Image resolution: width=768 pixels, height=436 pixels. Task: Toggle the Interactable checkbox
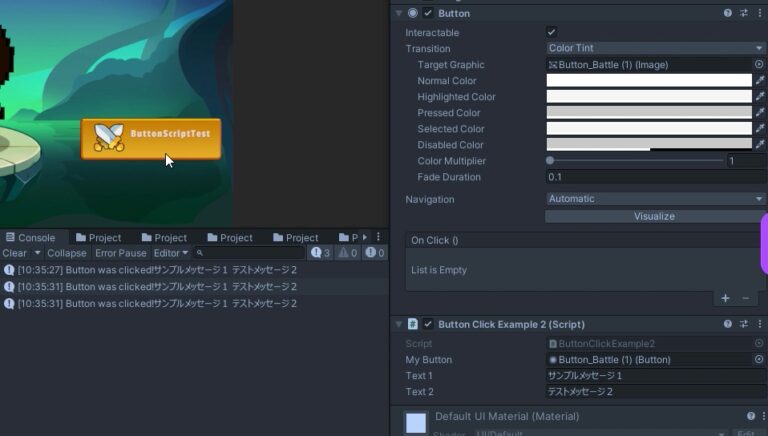(x=551, y=32)
